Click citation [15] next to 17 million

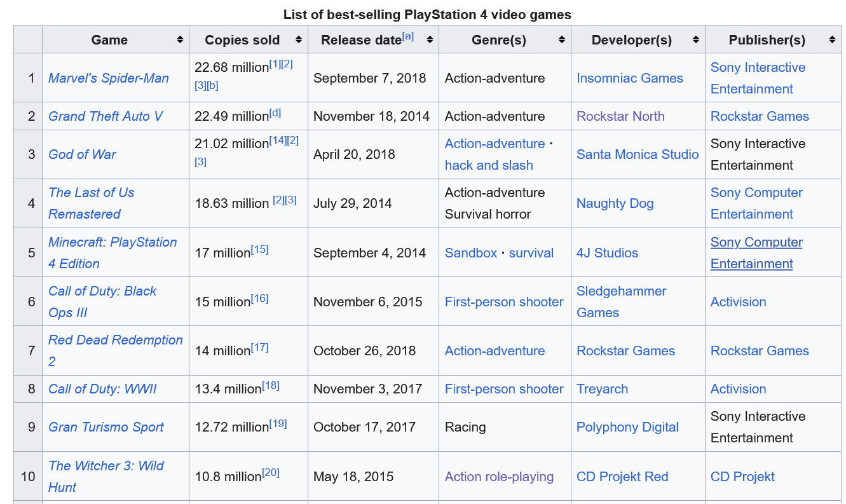click(x=259, y=249)
